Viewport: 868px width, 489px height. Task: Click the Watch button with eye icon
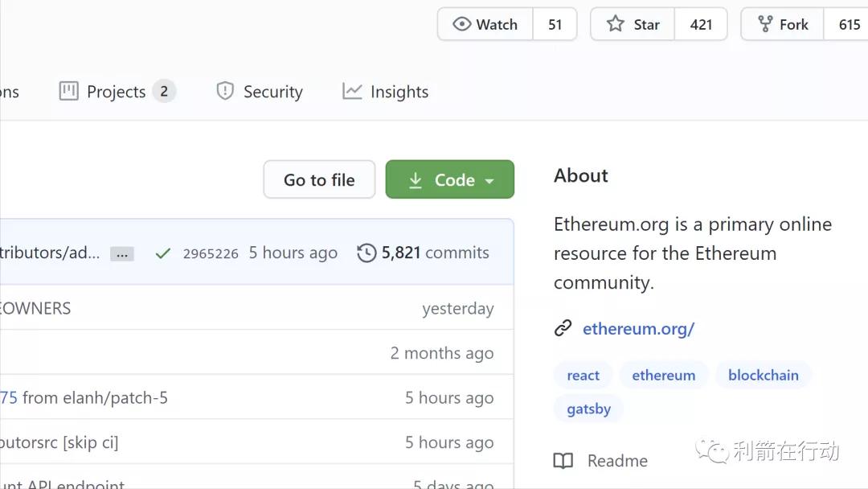[x=485, y=24]
